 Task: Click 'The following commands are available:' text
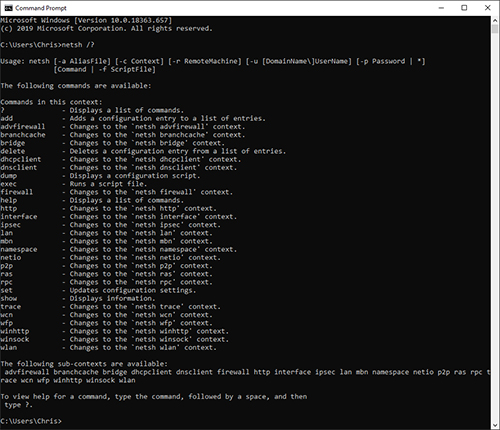[76, 86]
